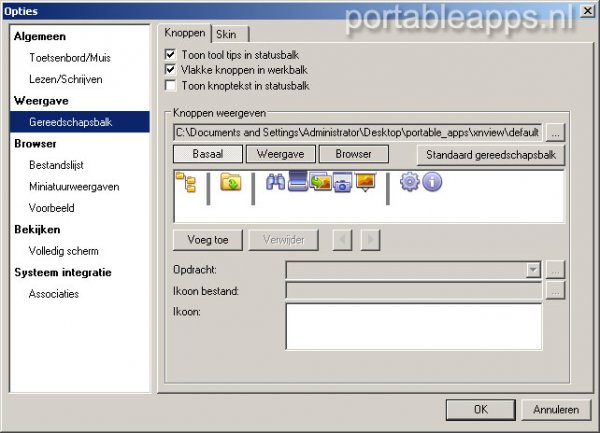Click browse button next to Ikoon bestand
This screenshot has height=433, width=600.
tap(556, 291)
